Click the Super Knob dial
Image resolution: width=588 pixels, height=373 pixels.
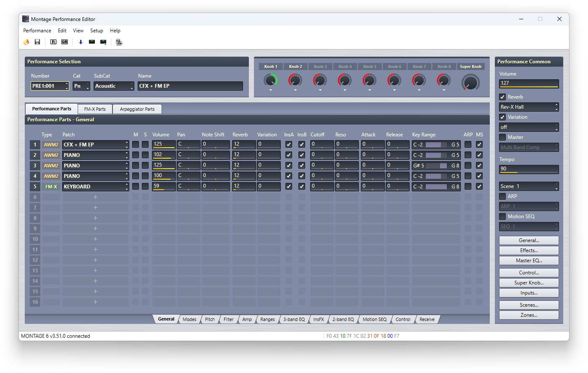click(x=470, y=82)
